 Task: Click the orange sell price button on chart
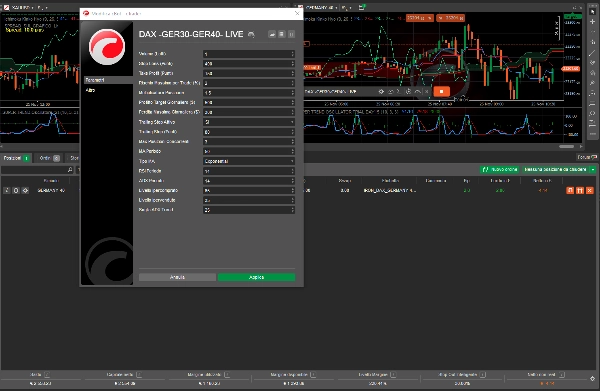coord(420,18)
